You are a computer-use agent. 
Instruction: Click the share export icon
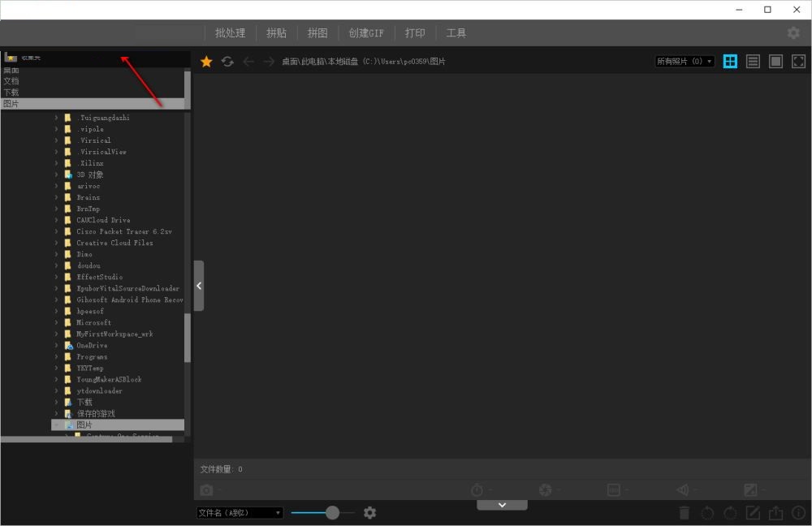[775, 512]
